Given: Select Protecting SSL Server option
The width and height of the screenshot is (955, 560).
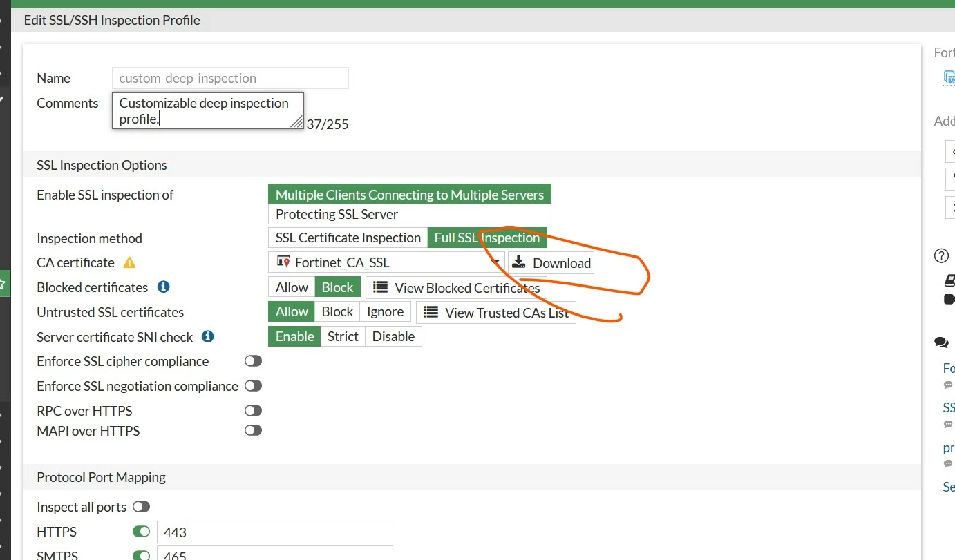Looking at the screenshot, I should coord(410,214).
